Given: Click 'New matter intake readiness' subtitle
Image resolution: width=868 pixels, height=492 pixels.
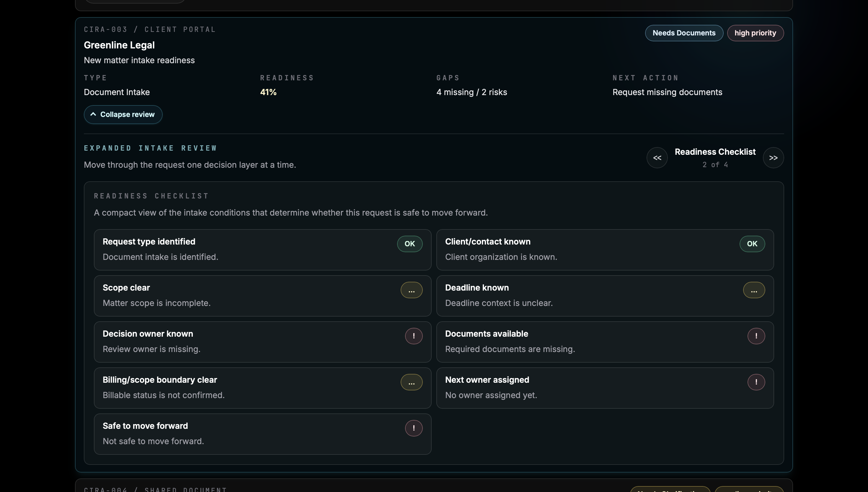Looking at the screenshot, I should 139,60.
